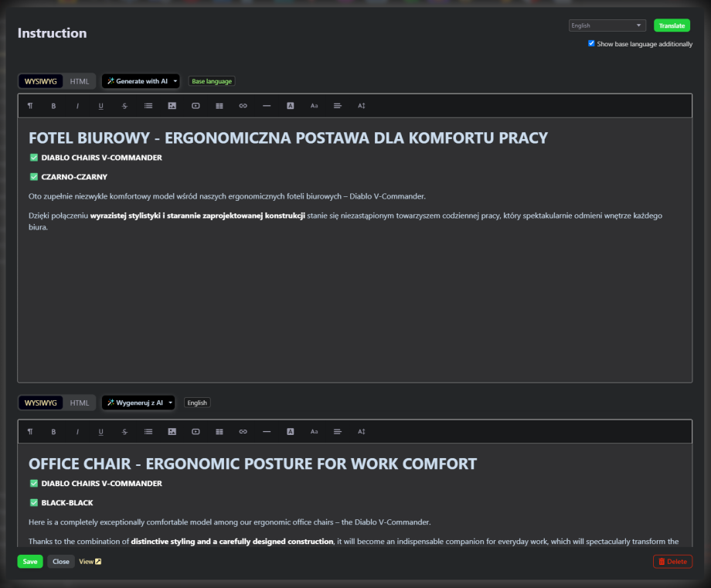Switch to HTML tab in English editor
The width and height of the screenshot is (711, 588).
pyautogui.click(x=80, y=403)
